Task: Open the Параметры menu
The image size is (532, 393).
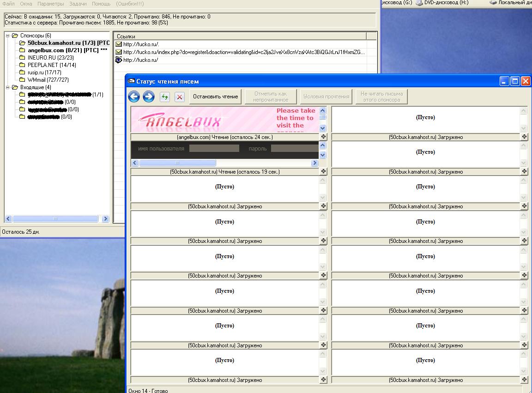Action: [x=50, y=4]
